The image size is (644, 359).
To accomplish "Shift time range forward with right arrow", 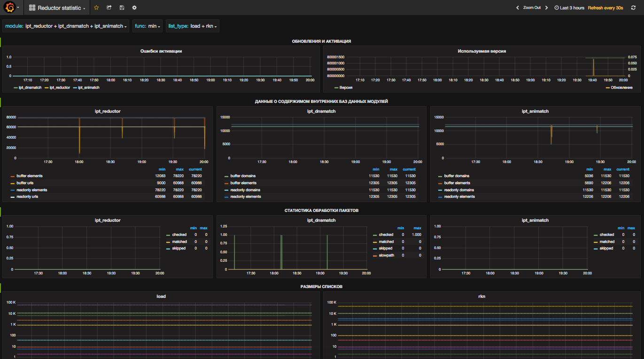I will click(546, 8).
